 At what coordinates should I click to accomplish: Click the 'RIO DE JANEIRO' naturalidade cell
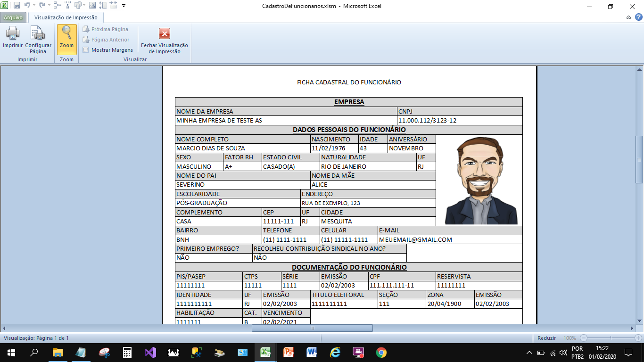[368, 166]
